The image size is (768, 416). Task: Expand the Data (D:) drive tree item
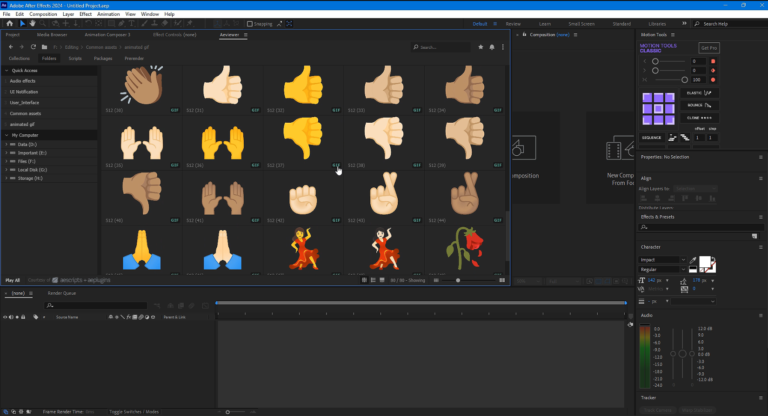[7, 145]
